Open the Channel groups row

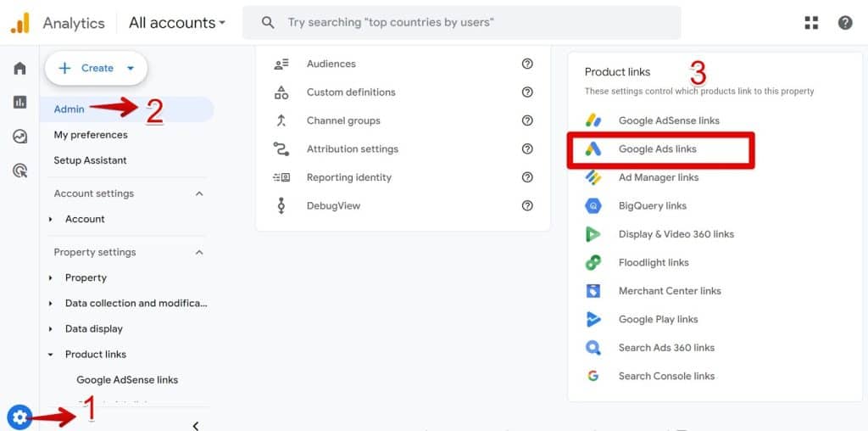(x=403, y=120)
